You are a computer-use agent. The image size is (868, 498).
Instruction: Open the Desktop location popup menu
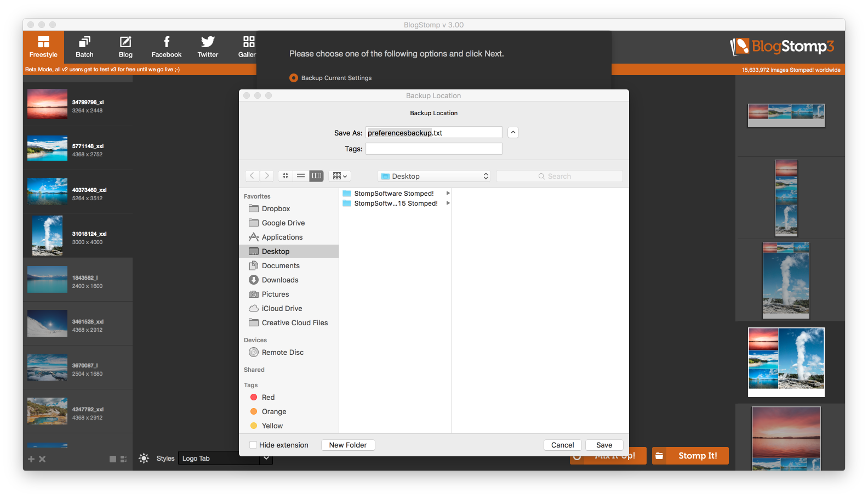click(x=434, y=176)
